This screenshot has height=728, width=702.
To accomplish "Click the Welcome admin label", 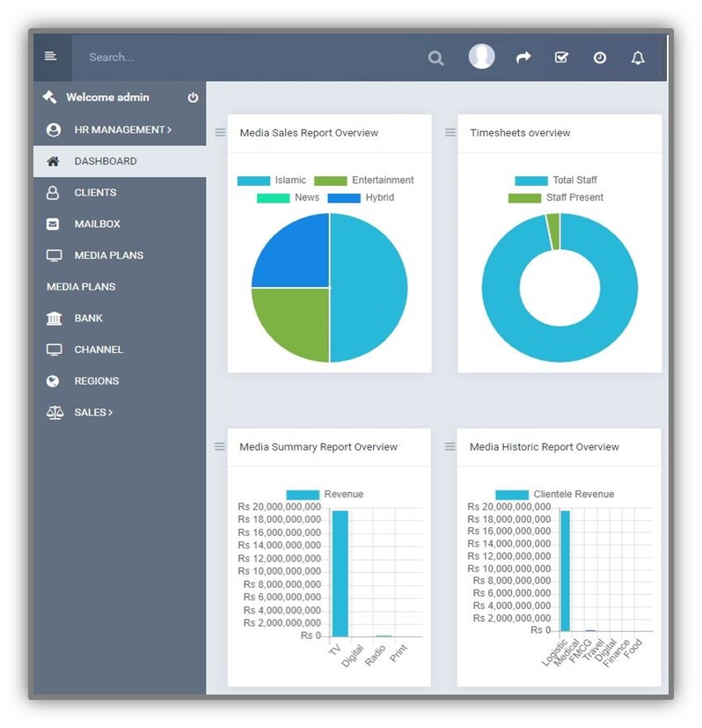I will tap(107, 98).
